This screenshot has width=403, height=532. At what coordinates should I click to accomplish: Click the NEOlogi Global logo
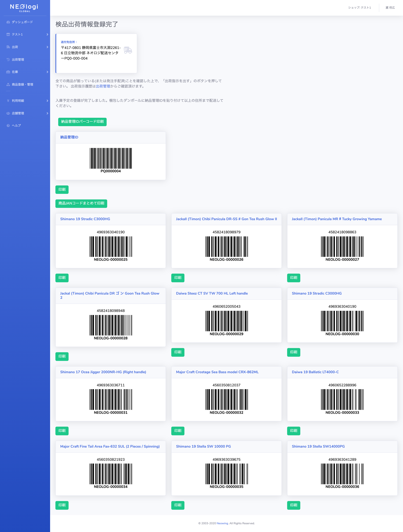click(24, 8)
